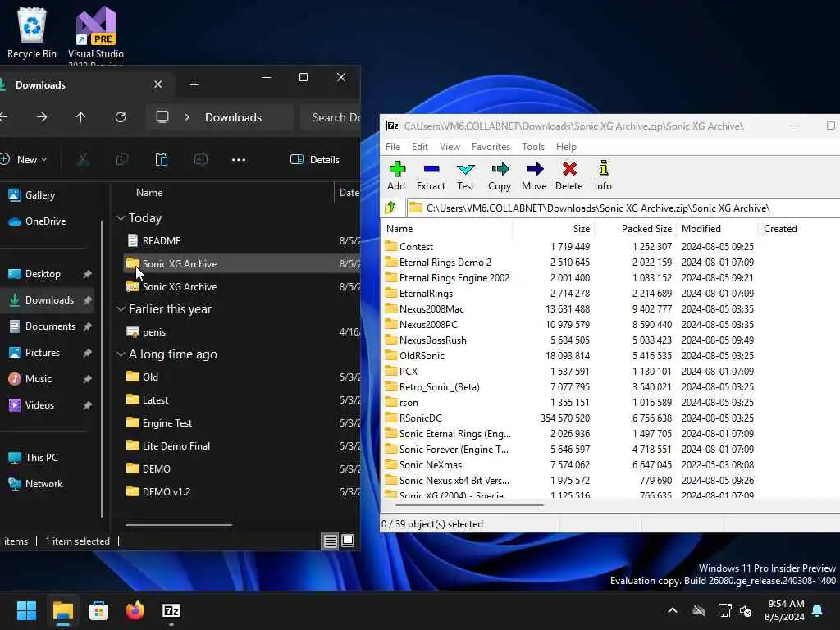
Task: Navigate up from Downloads using the up arrow
Action: tap(81, 117)
